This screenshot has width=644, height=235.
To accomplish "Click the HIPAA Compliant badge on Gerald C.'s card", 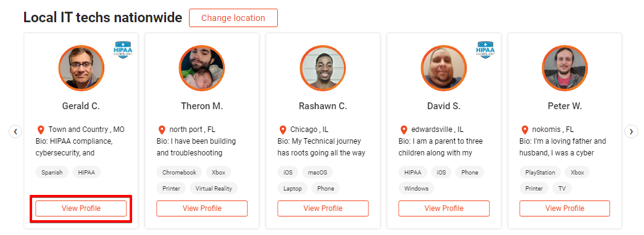I will pos(122,50).
